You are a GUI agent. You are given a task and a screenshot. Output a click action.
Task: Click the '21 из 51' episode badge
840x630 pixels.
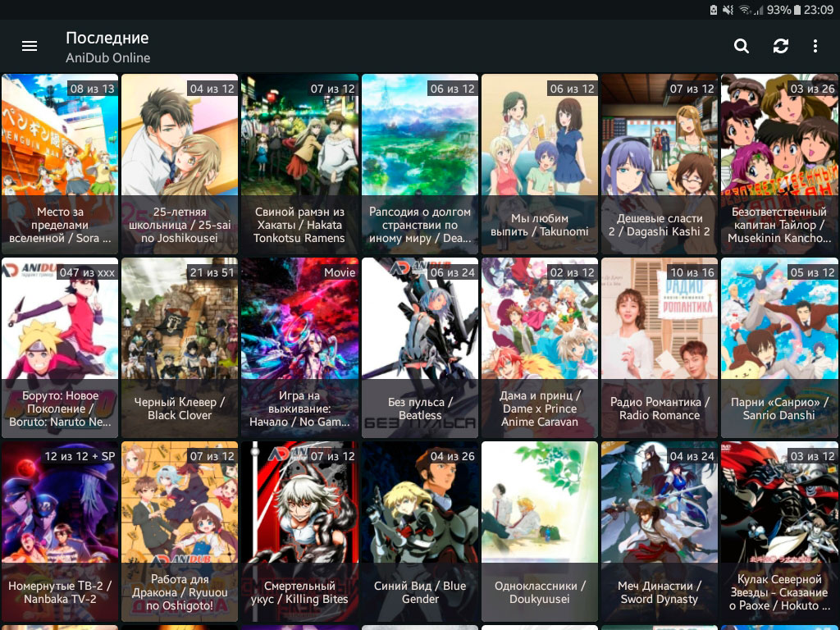click(x=212, y=272)
